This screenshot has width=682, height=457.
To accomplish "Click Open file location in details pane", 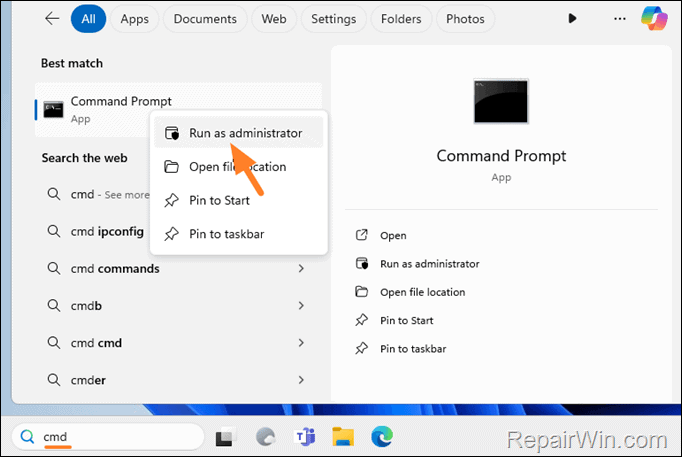I will (423, 292).
